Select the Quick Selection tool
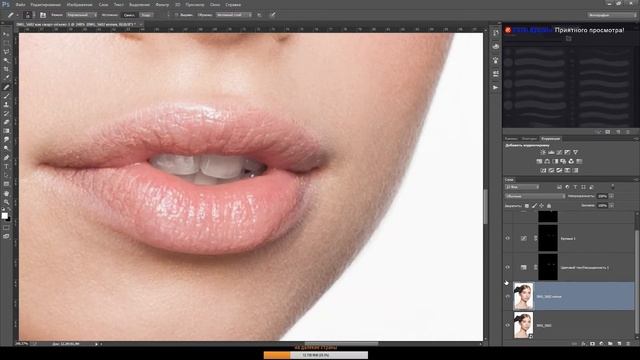Screen dimensions: 640x360 point(6,60)
